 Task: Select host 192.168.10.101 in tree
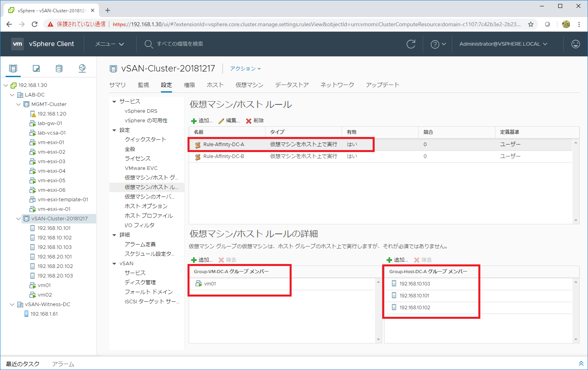(54, 228)
